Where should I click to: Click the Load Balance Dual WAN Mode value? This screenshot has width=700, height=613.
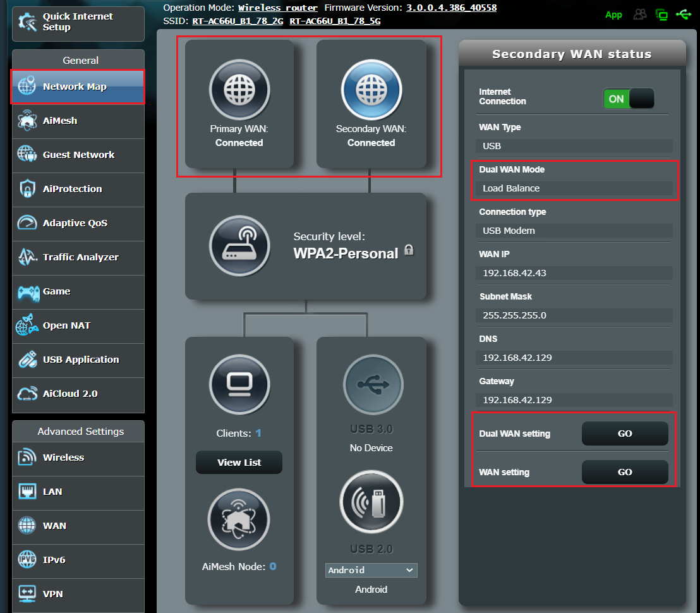[574, 188]
